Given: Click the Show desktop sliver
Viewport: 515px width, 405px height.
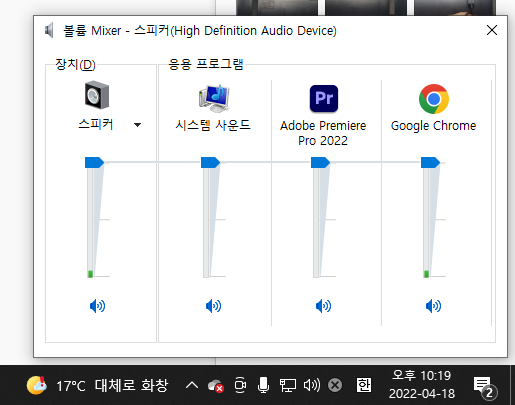Looking at the screenshot, I should point(512,385).
